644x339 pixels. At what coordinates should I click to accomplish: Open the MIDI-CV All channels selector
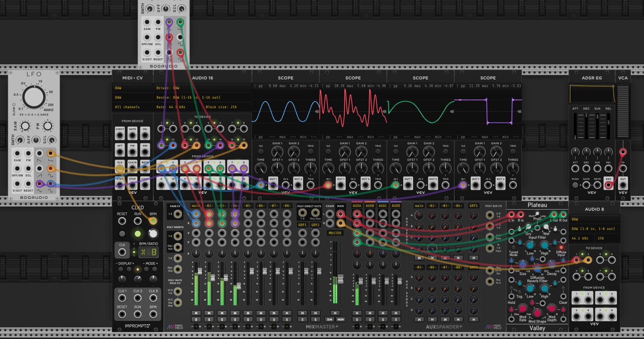(x=132, y=107)
